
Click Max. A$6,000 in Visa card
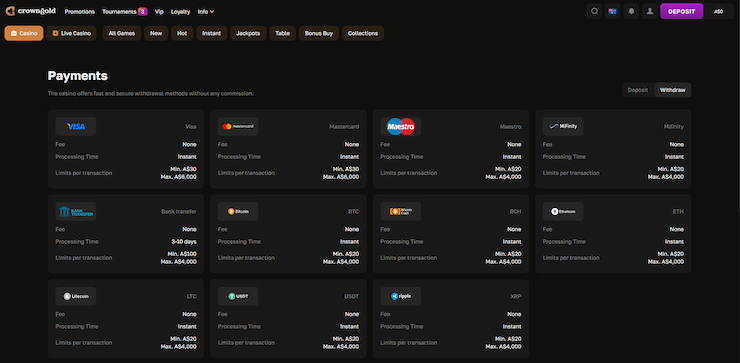[x=178, y=177]
